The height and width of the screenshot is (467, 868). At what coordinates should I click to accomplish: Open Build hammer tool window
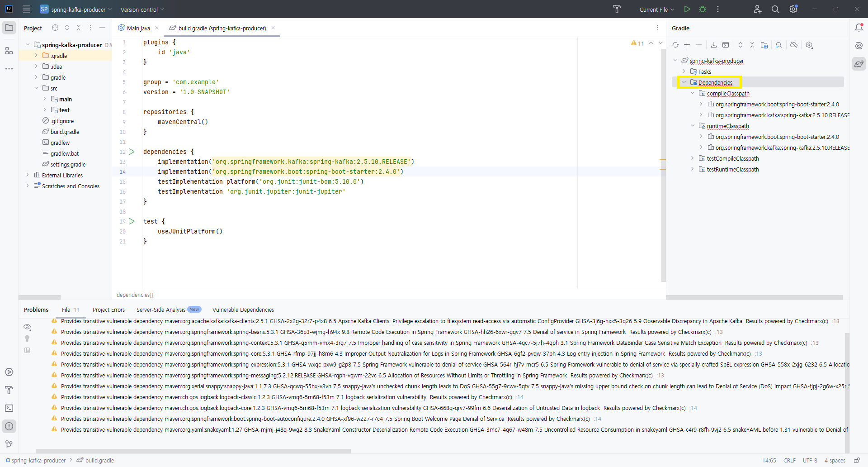(x=9, y=390)
